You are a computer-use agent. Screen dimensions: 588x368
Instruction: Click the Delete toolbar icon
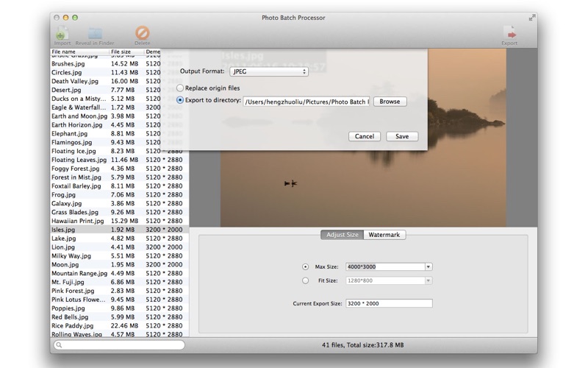[142, 32]
